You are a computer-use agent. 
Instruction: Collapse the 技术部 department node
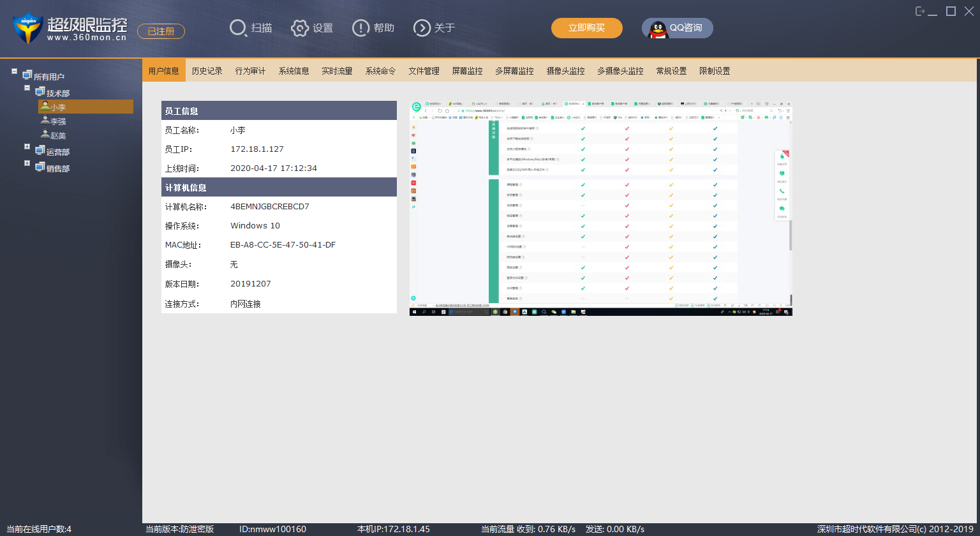point(27,88)
